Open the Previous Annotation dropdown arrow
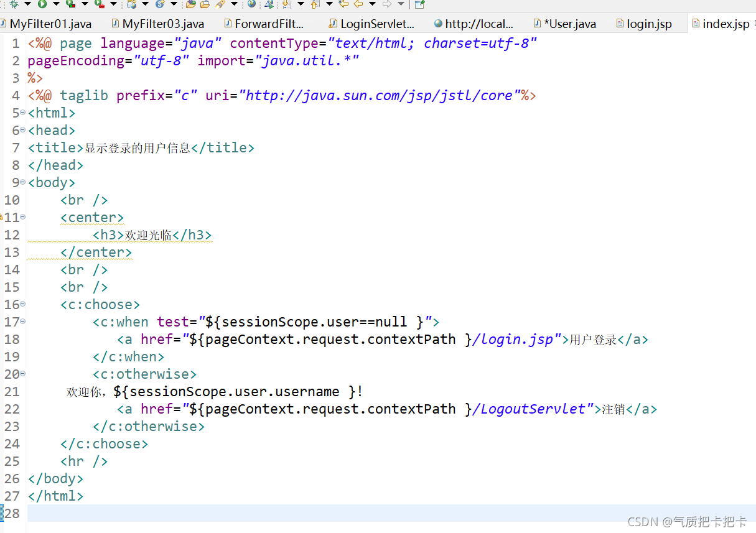This screenshot has width=756, height=533. click(329, 4)
